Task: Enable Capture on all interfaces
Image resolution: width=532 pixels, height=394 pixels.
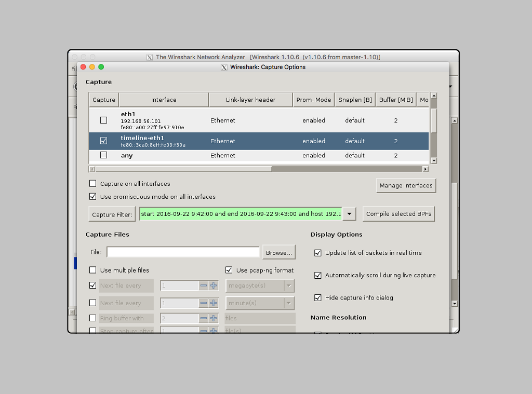Action: [92, 183]
